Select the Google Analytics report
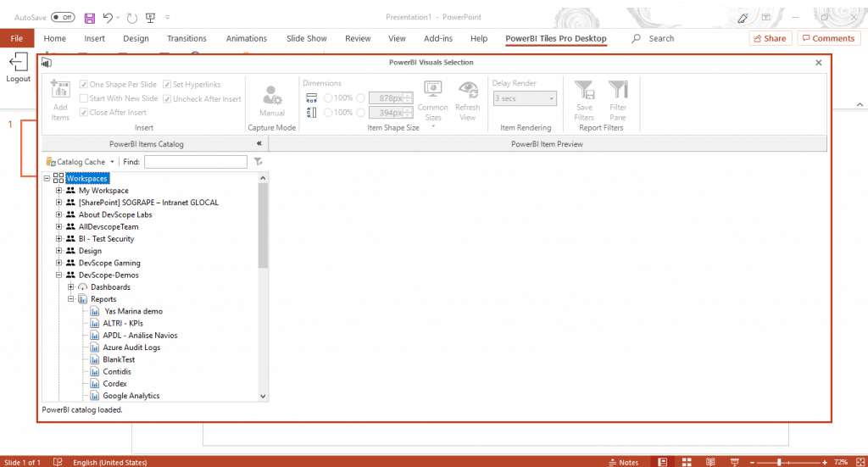Viewport: 868px width, 467px height. point(131,396)
